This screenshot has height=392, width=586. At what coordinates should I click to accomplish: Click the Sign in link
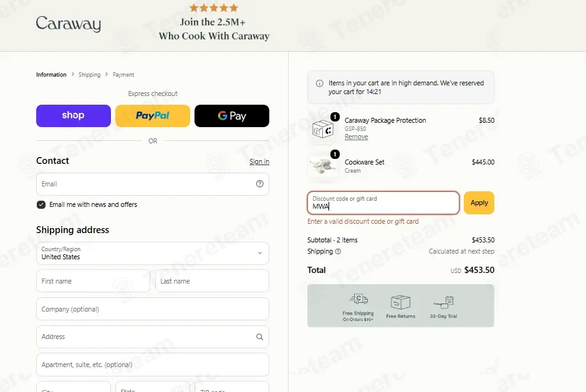click(259, 161)
